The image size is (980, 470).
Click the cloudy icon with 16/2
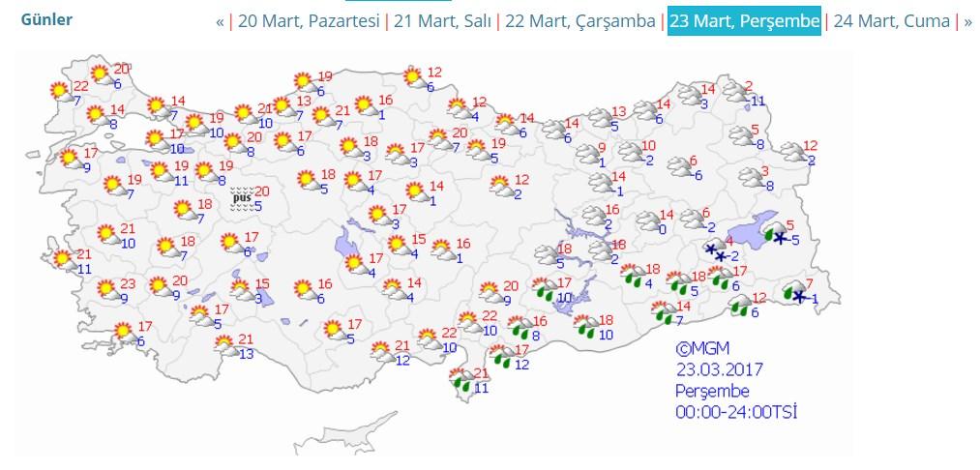(595, 216)
